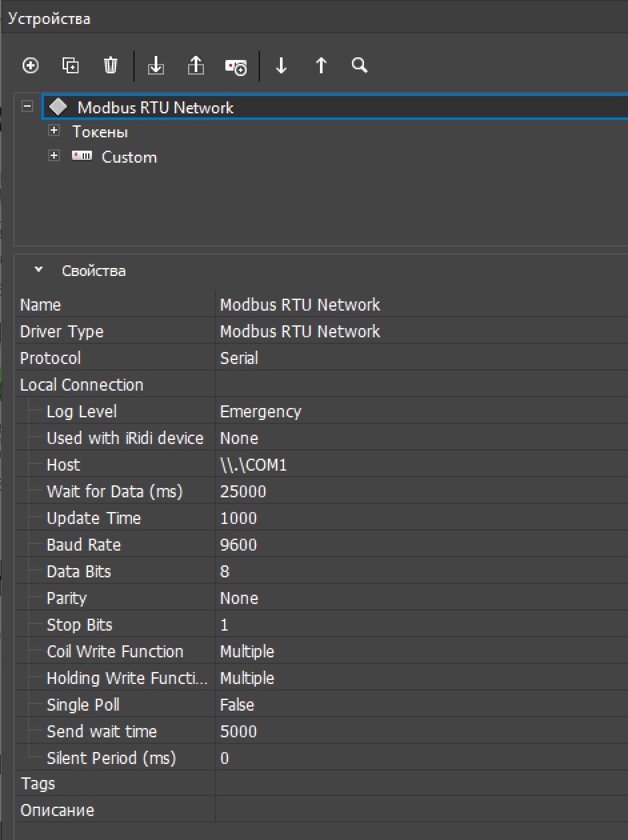Select the Modbus RTU Network tree item
This screenshot has height=840, width=628.
155,107
